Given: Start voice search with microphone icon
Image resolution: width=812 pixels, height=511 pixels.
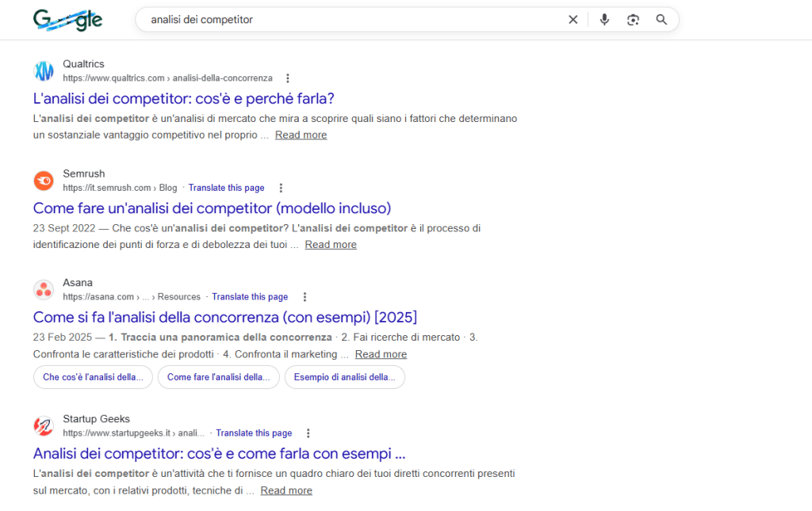Looking at the screenshot, I should tap(604, 20).
